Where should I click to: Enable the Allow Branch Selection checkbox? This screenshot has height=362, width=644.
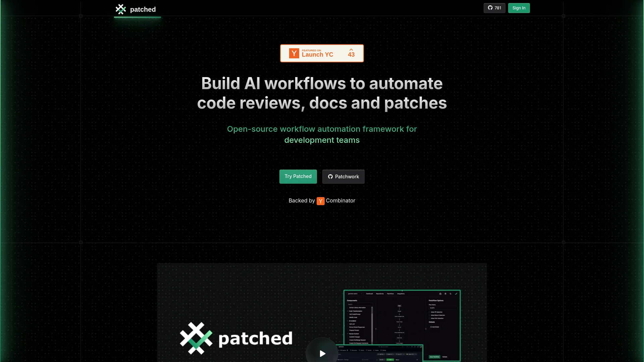click(x=429, y=315)
